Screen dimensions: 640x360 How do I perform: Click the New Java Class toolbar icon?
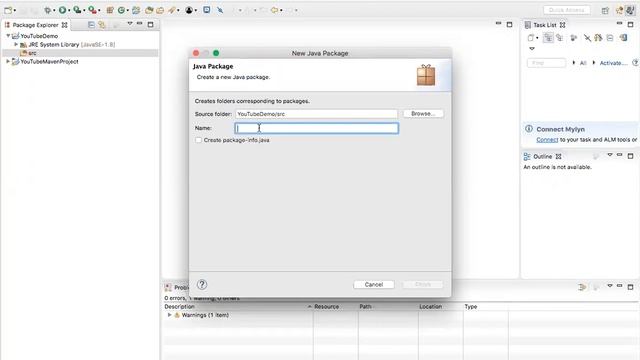tap(121, 10)
